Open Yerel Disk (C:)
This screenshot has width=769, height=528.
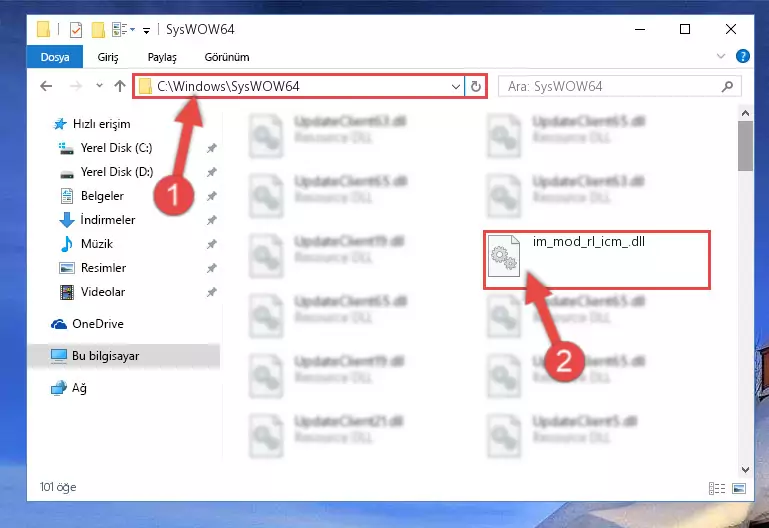[116, 148]
